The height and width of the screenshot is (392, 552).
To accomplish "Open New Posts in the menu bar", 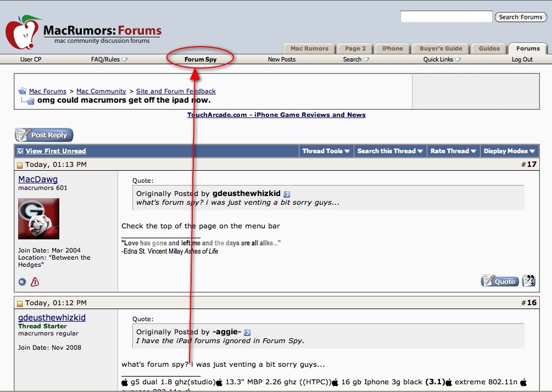I will pos(282,59).
